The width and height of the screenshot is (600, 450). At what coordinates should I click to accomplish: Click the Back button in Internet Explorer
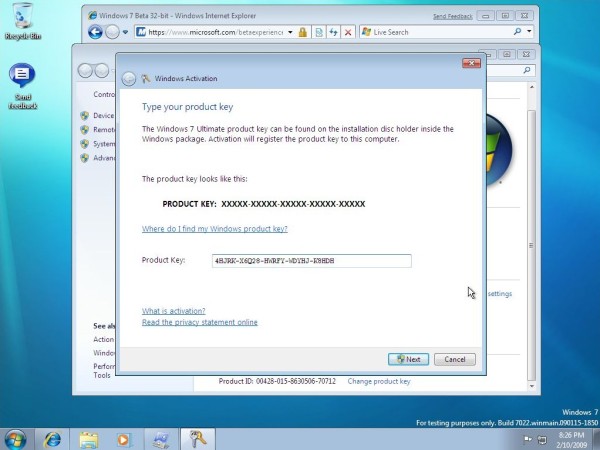pyautogui.click(x=95, y=32)
